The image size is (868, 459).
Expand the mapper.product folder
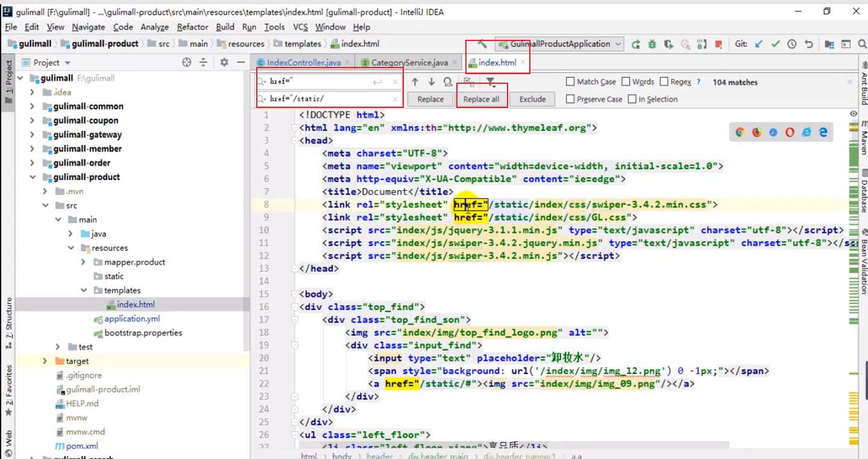pyautogui.click(x=84, y=262)
